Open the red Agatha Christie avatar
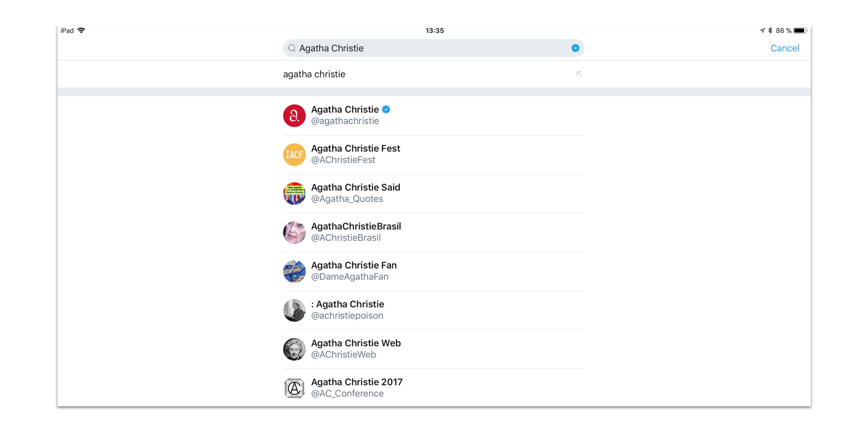 (294, 116)
